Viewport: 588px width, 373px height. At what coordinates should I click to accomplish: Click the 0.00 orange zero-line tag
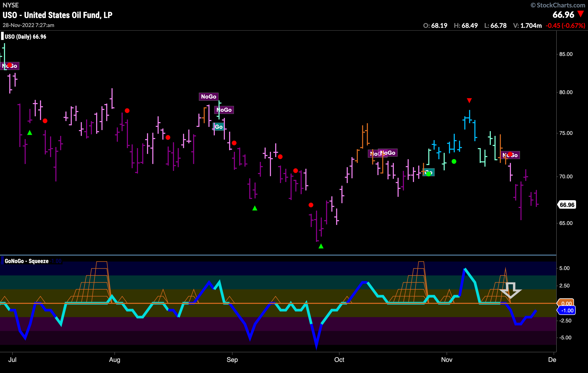point(566,303)
